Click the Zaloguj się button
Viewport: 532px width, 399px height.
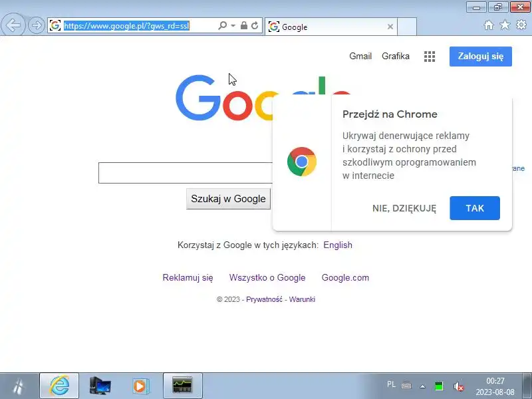480,57
